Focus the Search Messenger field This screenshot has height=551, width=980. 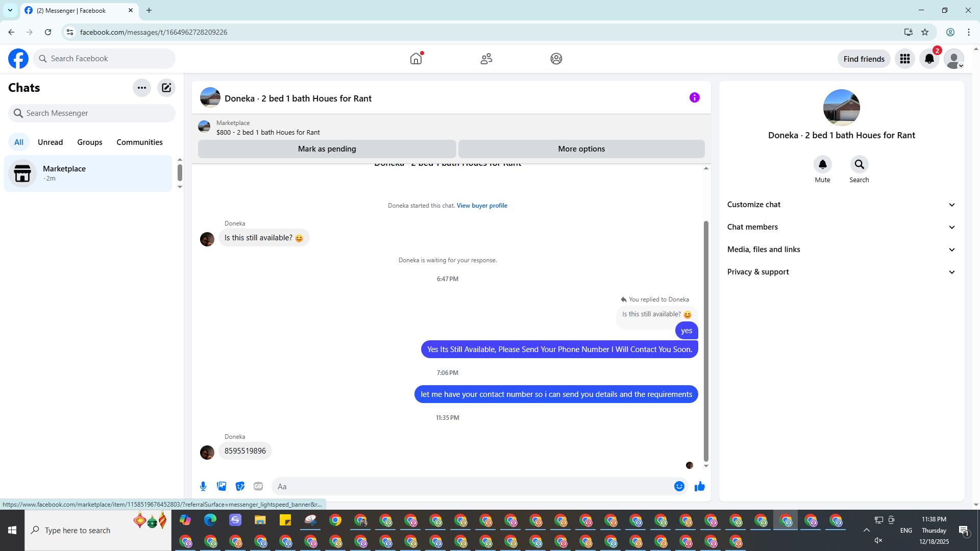[x=92, y=113]
